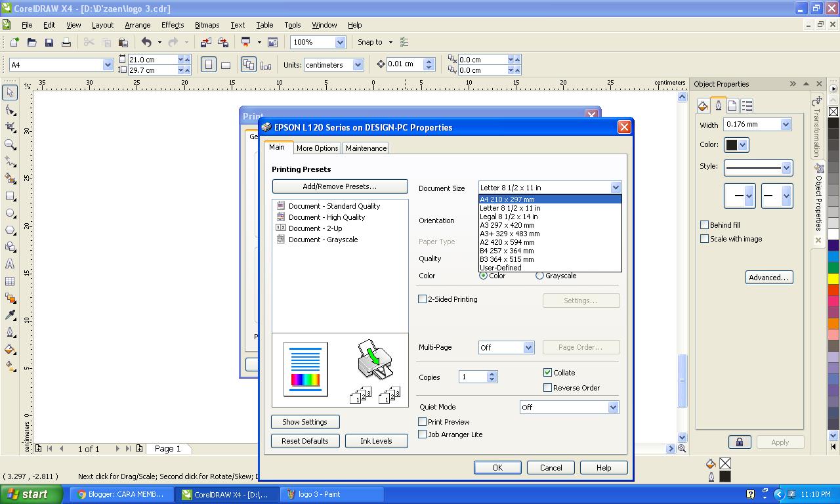The height and width of the screenshot is (504, 840).
Task: Check the Behind fill checkbox
Action: pyautogui.click(x=704, y=224)
